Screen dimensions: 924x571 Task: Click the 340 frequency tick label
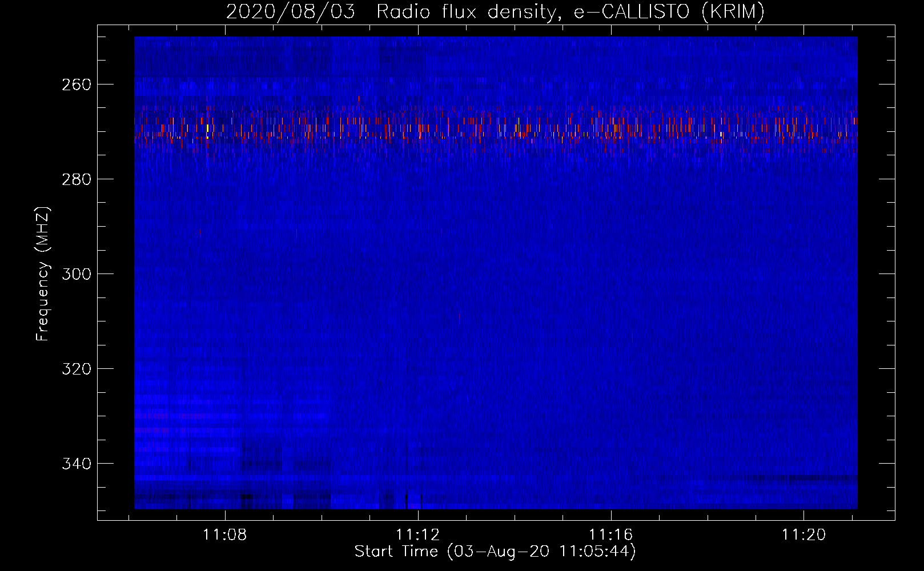(77, 464)
